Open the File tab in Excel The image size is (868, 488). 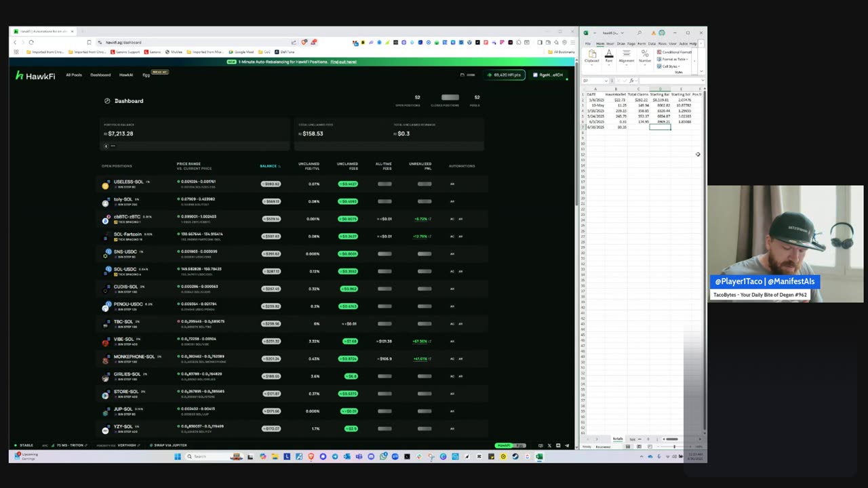click(x=588, y=43)
